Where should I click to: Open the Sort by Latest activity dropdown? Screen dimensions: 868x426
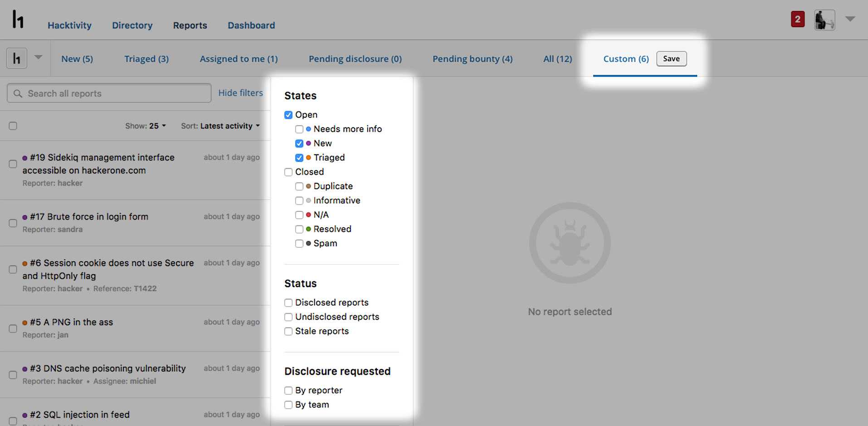pyautogui.click(x=220, y=126)
